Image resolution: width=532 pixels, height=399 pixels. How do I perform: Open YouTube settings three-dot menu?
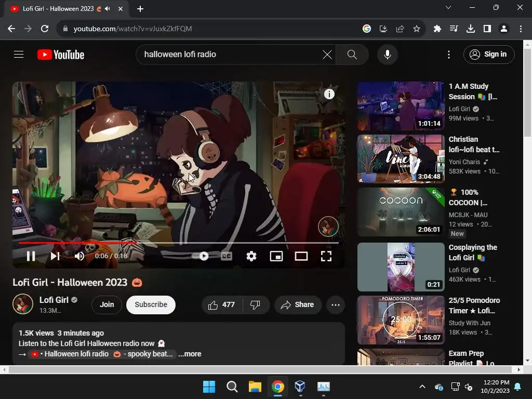click(x=448, y=54)
